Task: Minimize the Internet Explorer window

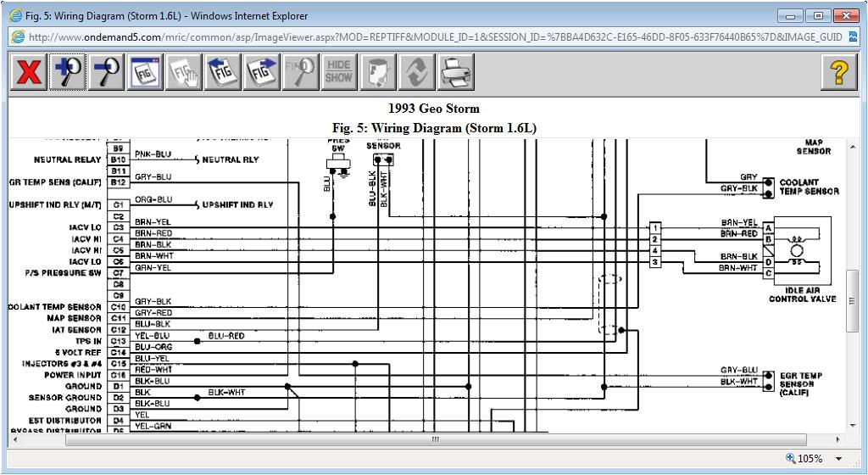Action: [790, 16]
